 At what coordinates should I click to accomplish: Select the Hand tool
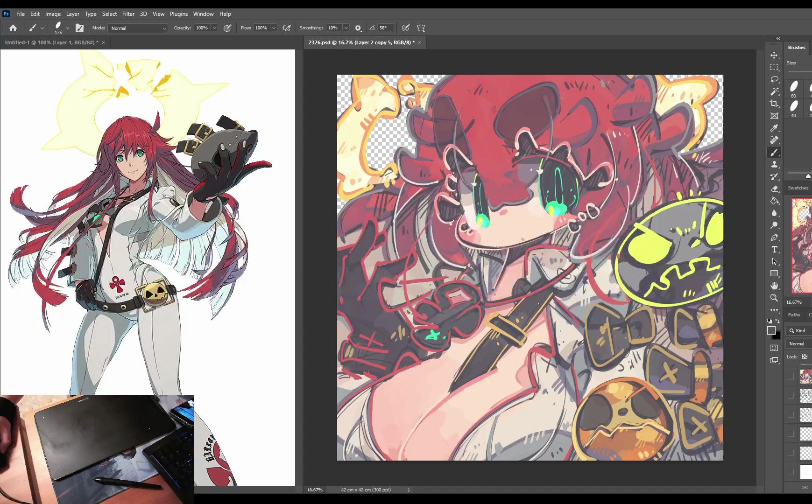point(774,286)
